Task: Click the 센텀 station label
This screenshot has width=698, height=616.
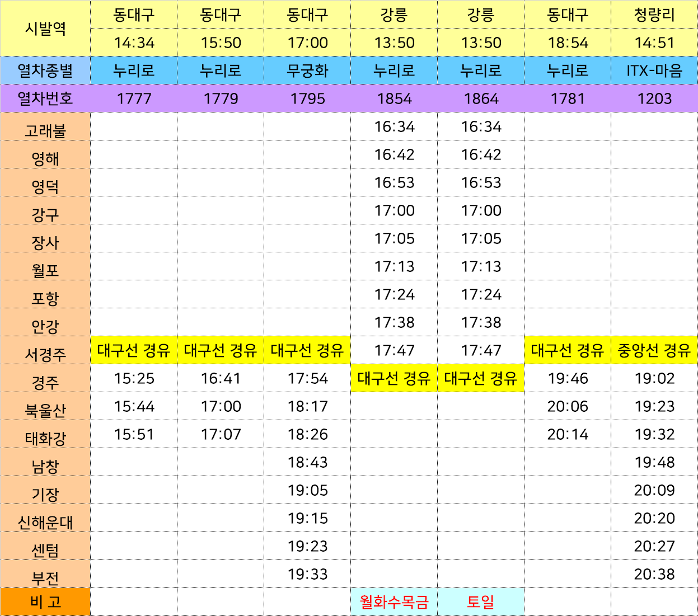Action: pyautogui.click(x=45, y=546)
